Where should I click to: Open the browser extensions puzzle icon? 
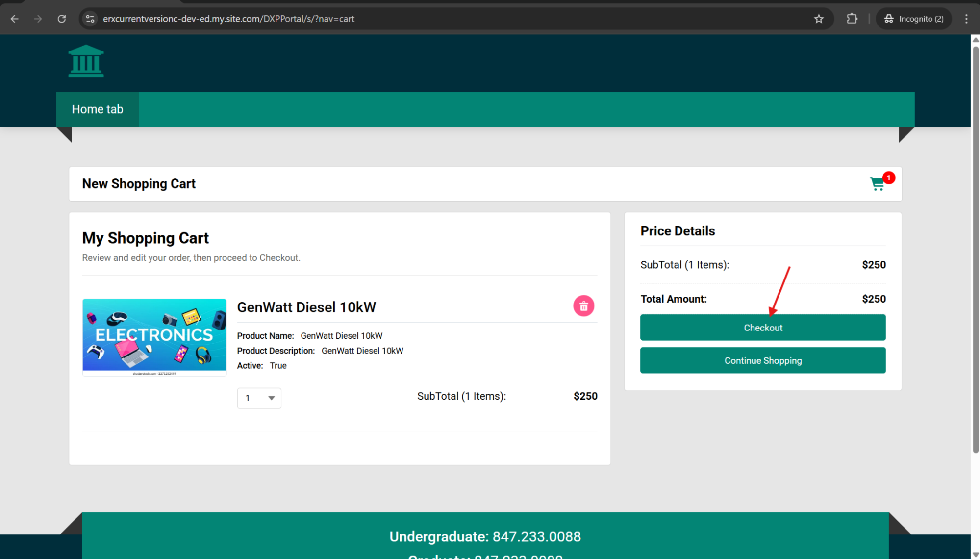point(852,19)
